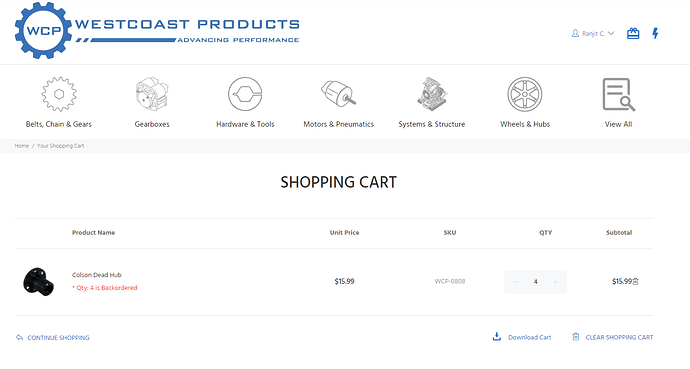Open the Belts, Chain & Gears label
Image resolution: width=690 pixels, height=369 pixels.
[59, 124]
